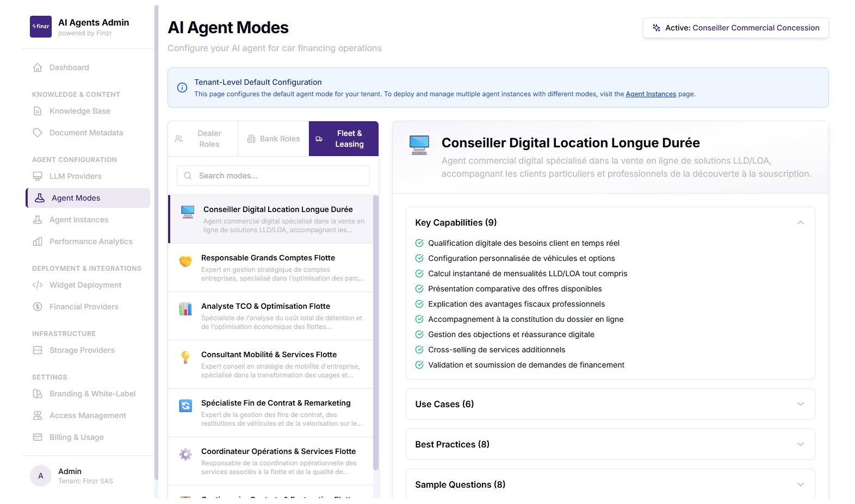Select Conseiller Digital Location Longue Durée mode

coord(271,219)
